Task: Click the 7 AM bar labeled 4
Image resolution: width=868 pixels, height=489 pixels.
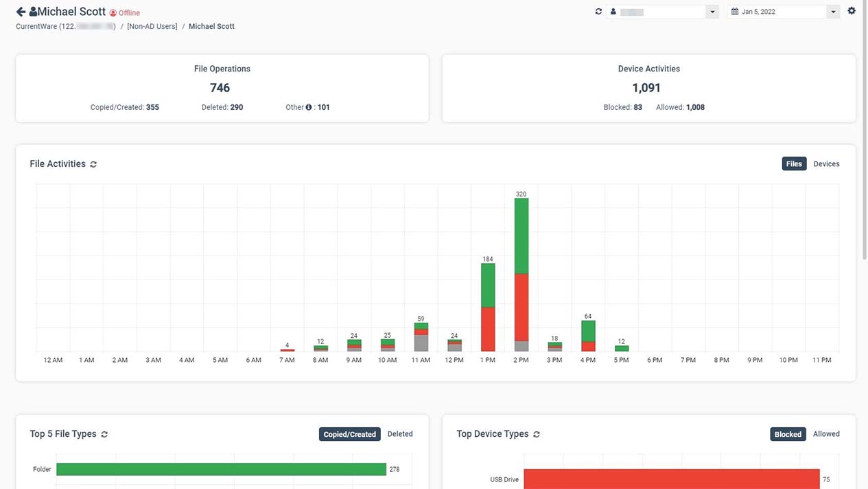Action: pyautogui.click(x=287, y=350)
